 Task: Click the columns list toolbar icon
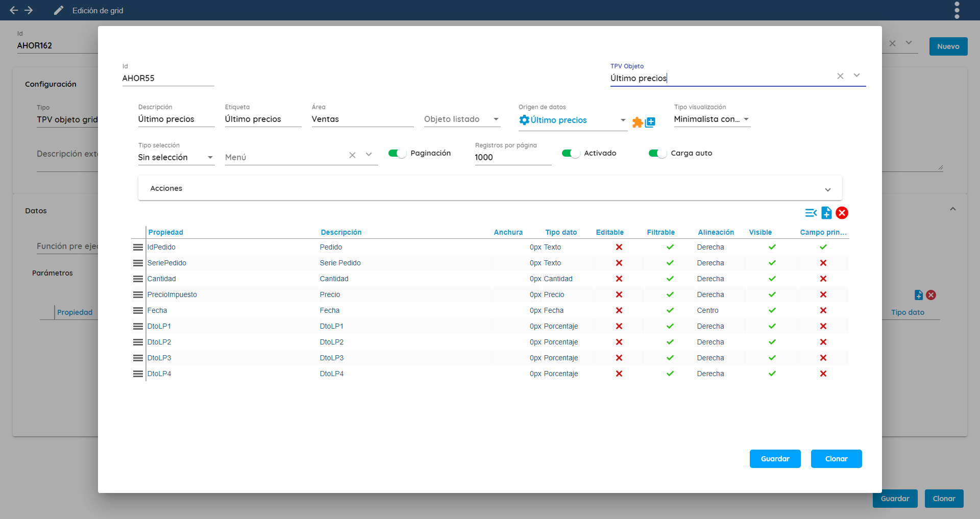811,213
